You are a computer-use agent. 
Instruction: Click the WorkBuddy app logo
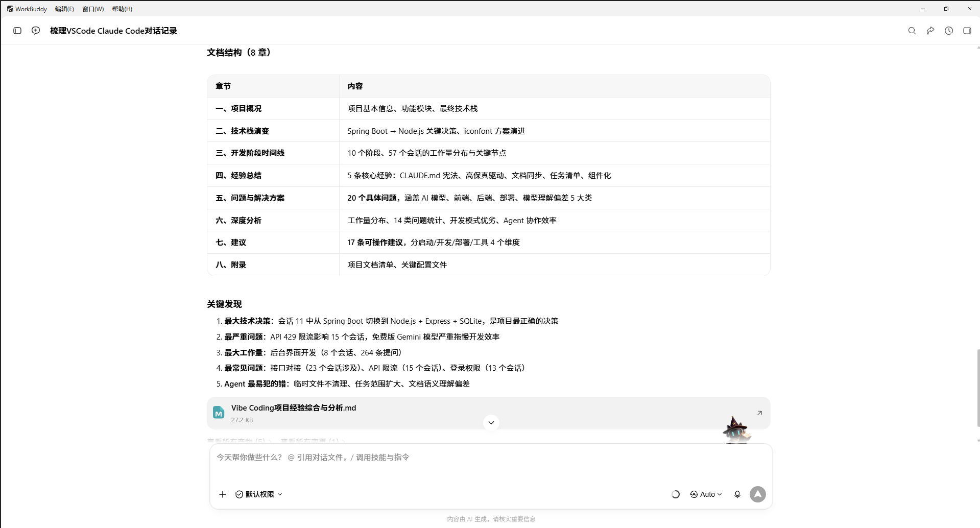click(x=10, y=9)
